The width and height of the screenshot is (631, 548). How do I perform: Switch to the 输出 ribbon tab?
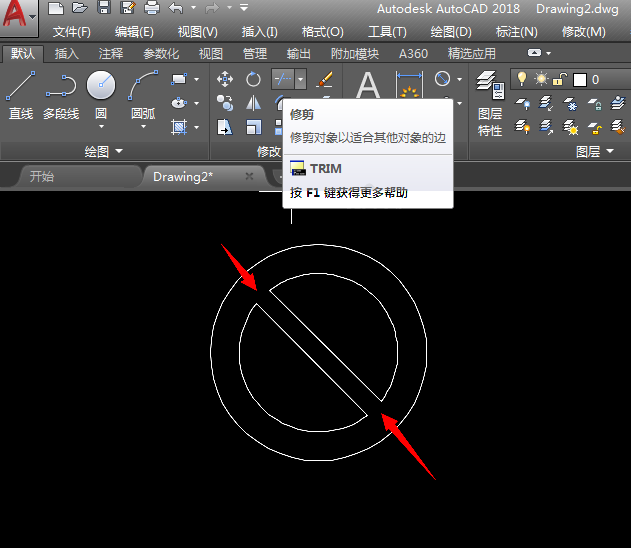point(299,54)
